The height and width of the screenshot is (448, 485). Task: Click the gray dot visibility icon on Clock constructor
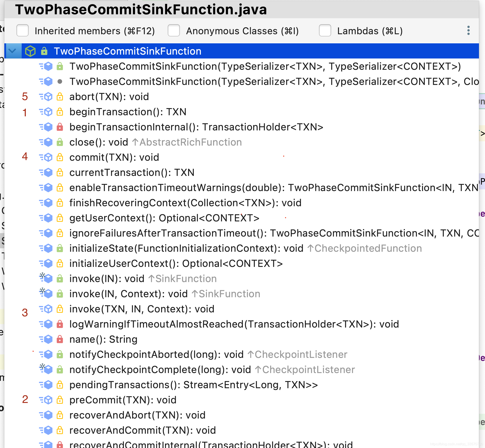(60, 82)
